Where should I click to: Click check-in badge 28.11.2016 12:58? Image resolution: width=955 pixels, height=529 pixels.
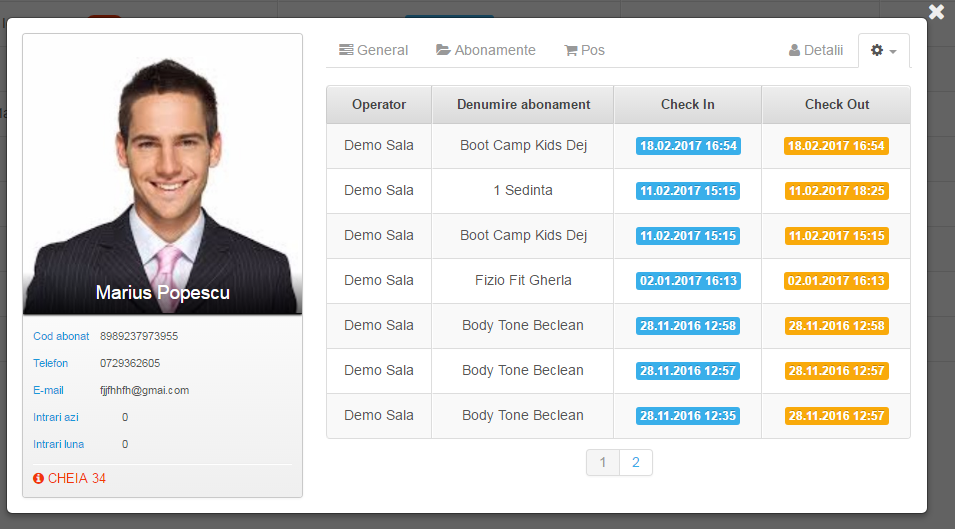(x=688, y=326)
